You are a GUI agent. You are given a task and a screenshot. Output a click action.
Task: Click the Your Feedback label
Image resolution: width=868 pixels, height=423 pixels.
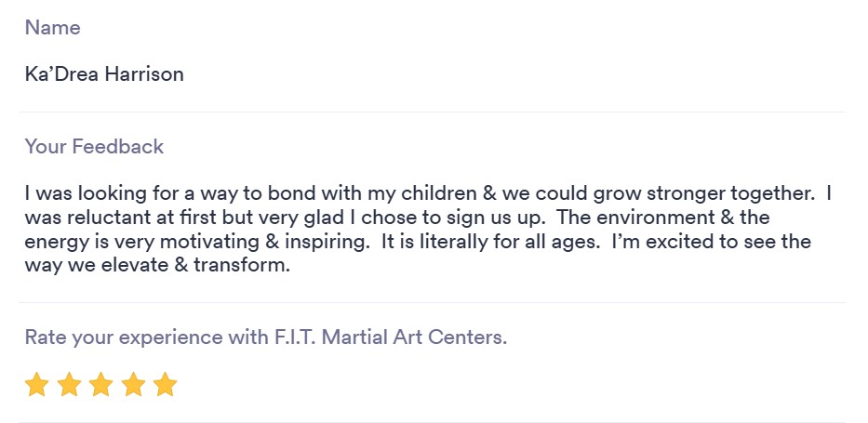(x=94, y=146)
